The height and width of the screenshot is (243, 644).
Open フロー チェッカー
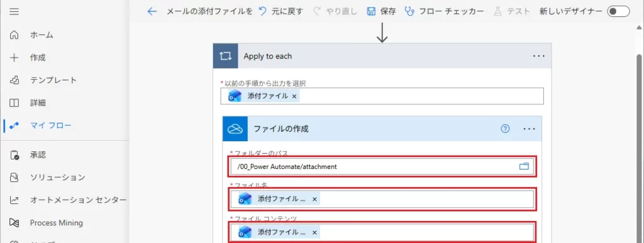point(445,11)
